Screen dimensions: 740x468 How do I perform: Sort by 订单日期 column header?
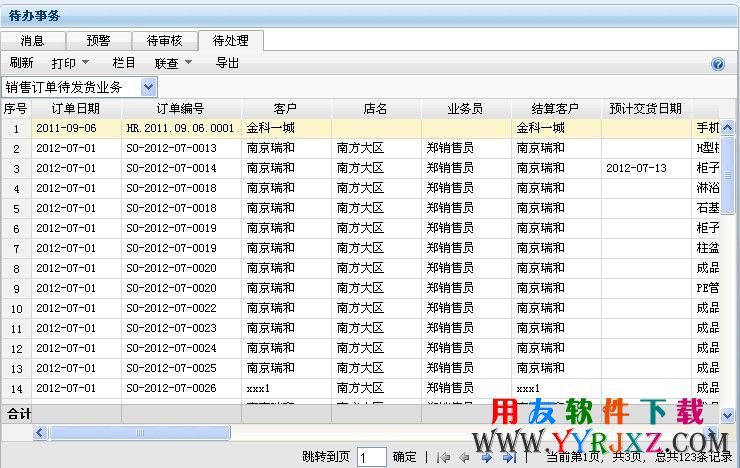coord(76,109)
